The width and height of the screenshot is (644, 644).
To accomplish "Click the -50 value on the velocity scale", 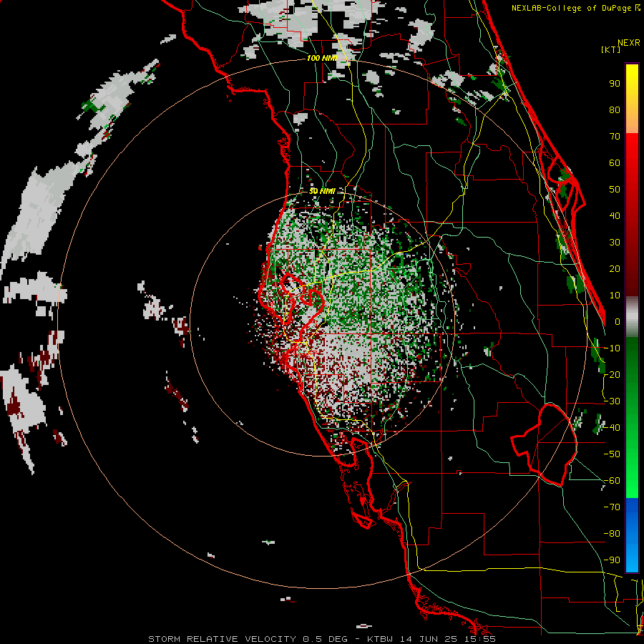I will (612, 454).
